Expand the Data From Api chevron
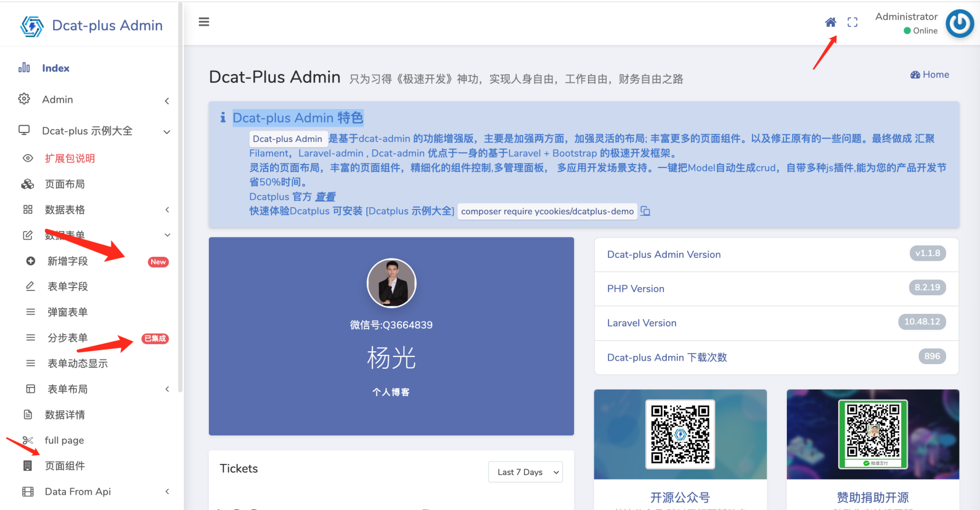This screenshot has width=980, height=510. point(167,491)
